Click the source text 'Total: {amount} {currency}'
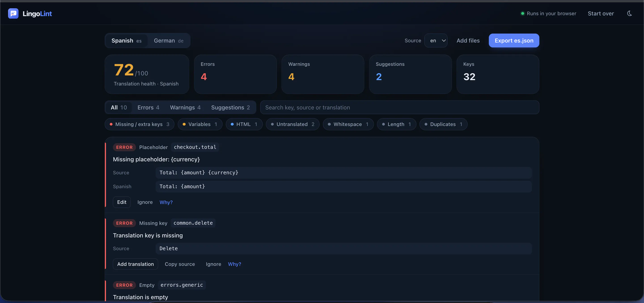Viewport: 644px width, 303px height. click(x=199, y=173)
